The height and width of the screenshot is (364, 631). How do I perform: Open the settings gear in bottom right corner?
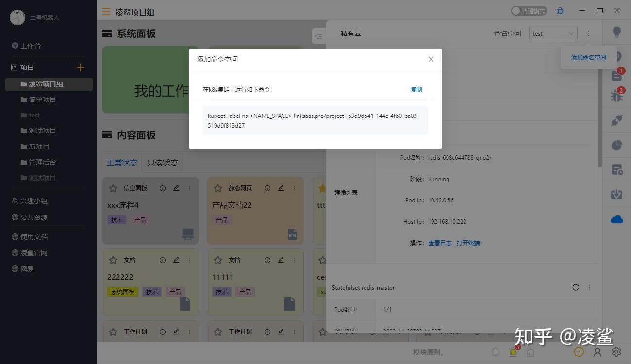[616, 352]
